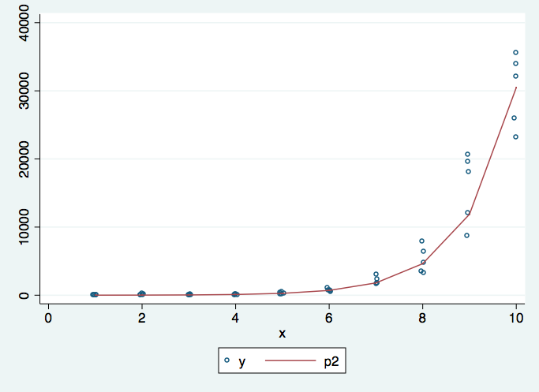Viewport: 539px width, 392px height.
Task: Click the lowest data point at x=10
Action: [515, 136]
